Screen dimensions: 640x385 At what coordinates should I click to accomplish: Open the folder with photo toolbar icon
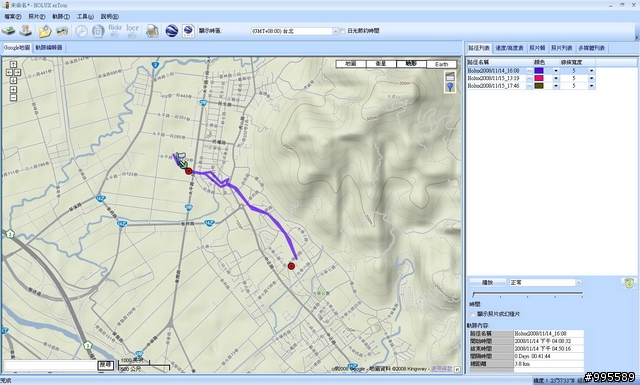click(x=45, y=31)
